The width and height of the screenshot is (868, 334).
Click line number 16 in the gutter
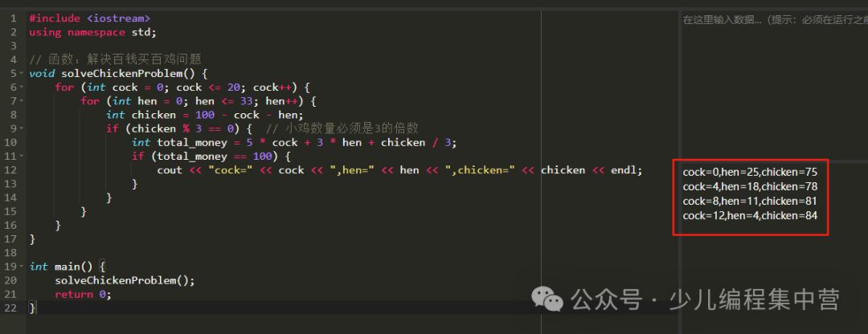[x=11, y=226]
